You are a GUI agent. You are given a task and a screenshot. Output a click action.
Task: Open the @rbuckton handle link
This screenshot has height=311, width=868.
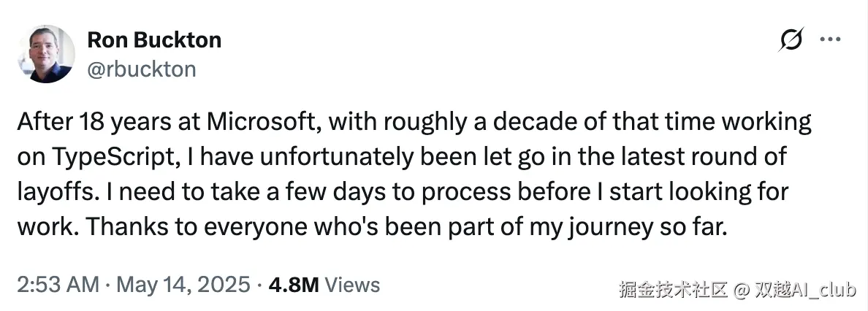pyautogui.click(x=142, y=69)
